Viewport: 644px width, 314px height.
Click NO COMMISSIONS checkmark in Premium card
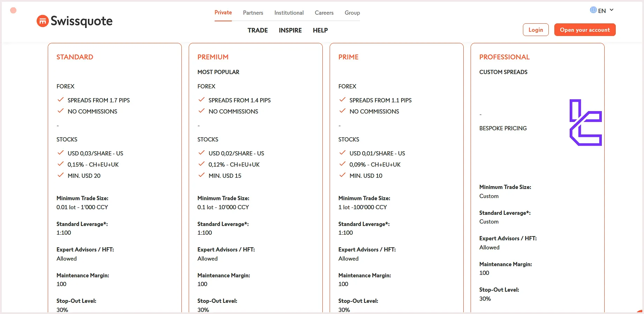pos(202,111)
